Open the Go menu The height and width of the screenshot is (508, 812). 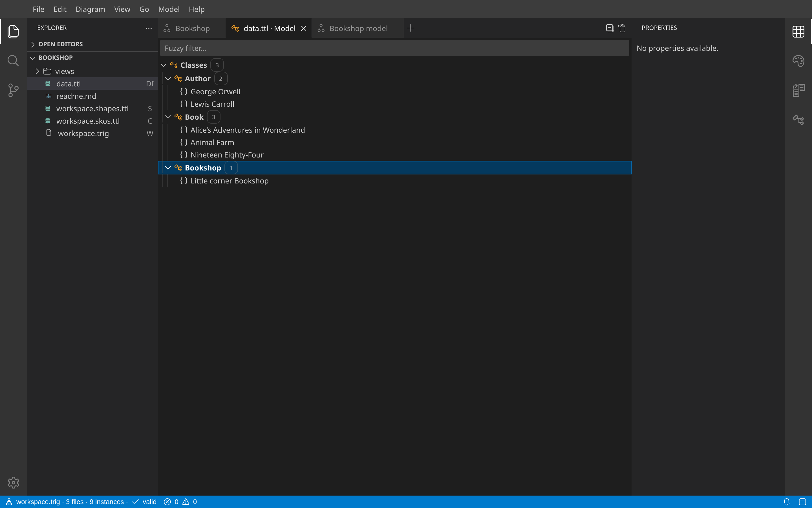point(144,9)
